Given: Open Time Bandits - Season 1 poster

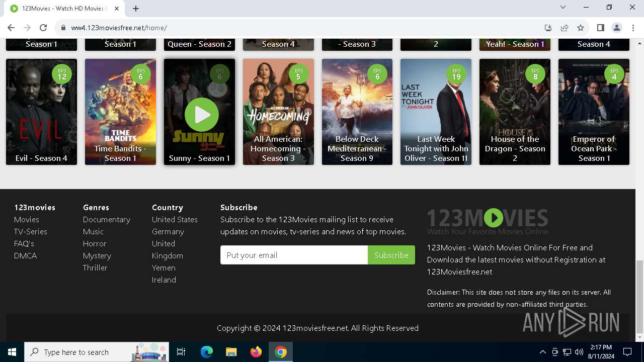Looking at the screenshot, I should coord(120,112).
